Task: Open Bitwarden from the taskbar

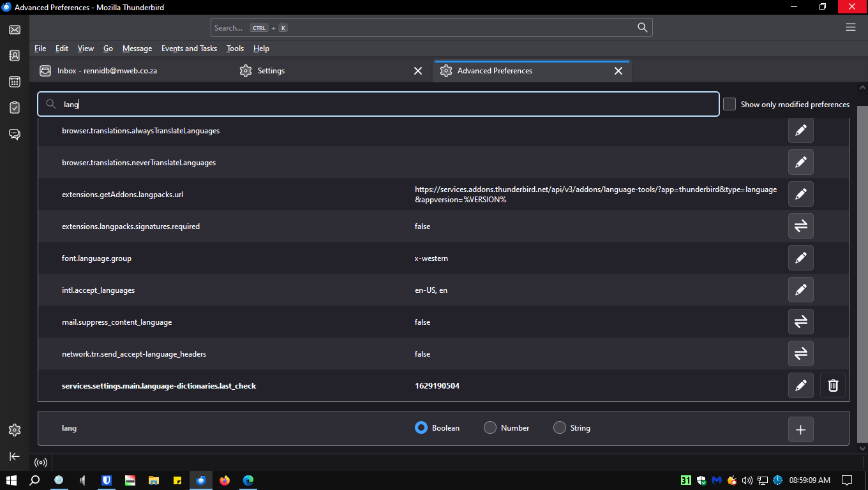Action: [107, 480]
